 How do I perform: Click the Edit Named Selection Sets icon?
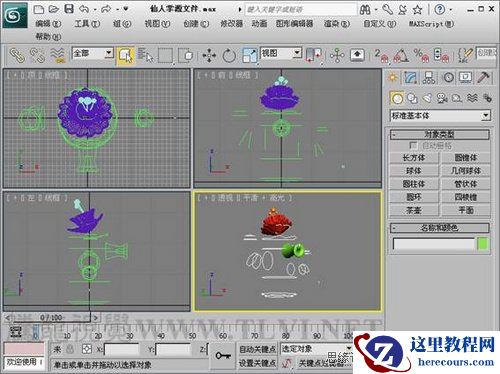click(x=465, y=56)
